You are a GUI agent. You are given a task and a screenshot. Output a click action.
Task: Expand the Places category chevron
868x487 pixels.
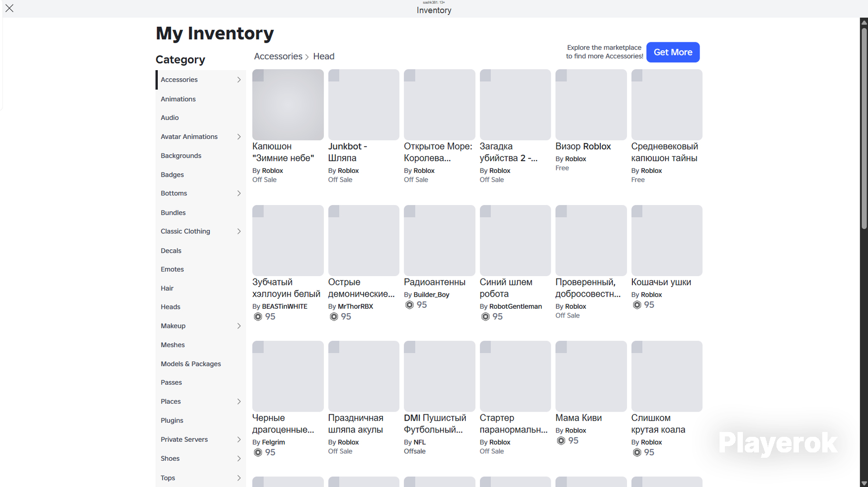coord(239,401)
